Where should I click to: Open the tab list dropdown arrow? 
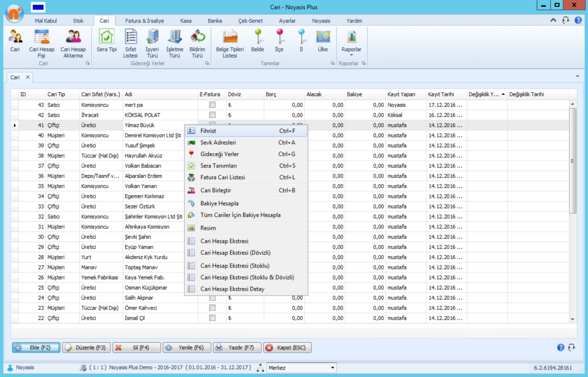pos(578,77)
